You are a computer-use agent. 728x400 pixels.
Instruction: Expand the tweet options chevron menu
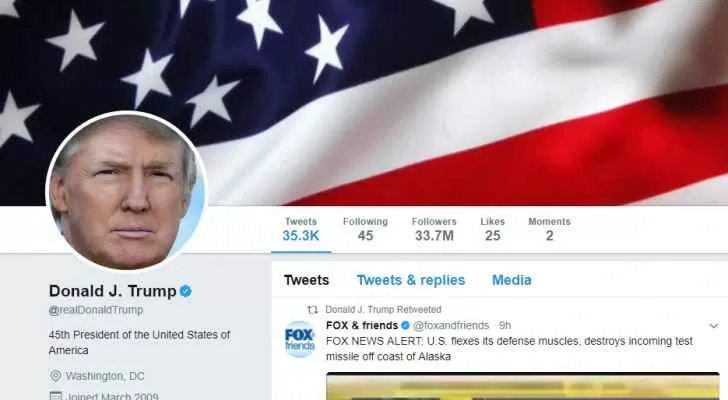pos(714,326)
